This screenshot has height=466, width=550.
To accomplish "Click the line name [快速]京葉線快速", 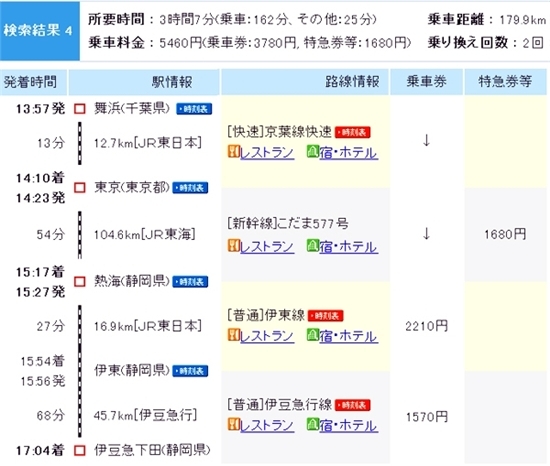I will [x=280, y=132].
